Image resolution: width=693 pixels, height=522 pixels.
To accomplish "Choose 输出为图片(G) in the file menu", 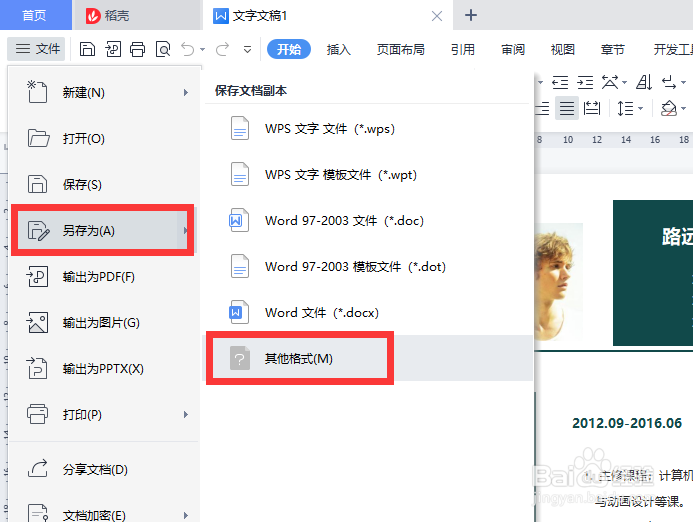I will tap(104, 323).
